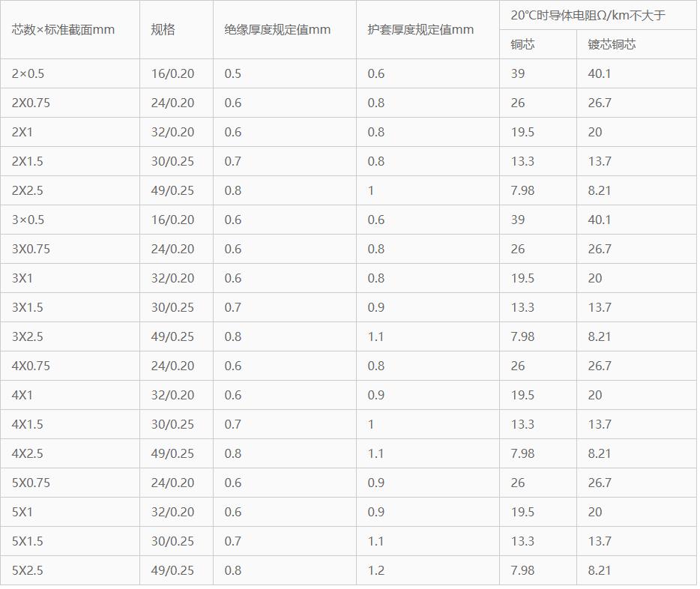Click the 芯数×标准截面mm column header
Screen dimensions: 700x589
coord(63,30)
